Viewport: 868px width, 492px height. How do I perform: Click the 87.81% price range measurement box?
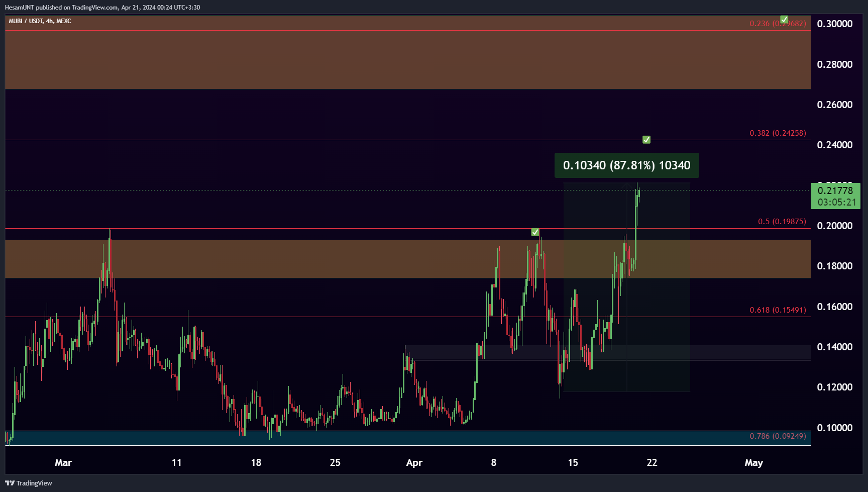[x=626, y=165]
